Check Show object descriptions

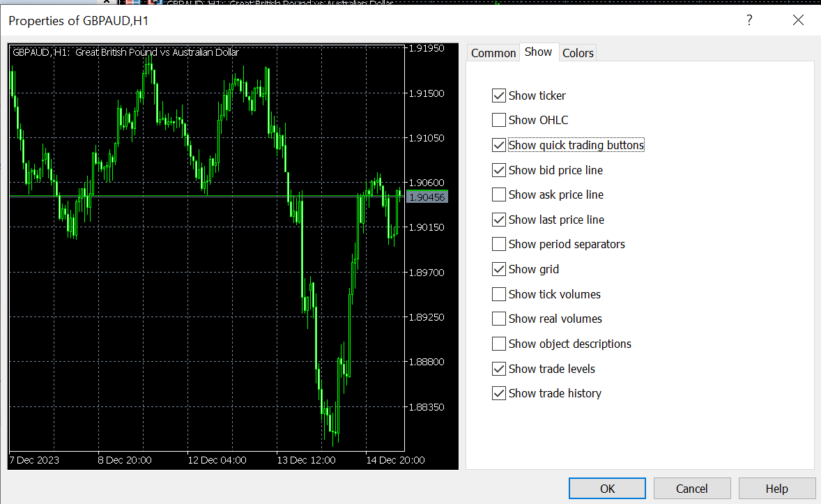coord(499,344)
